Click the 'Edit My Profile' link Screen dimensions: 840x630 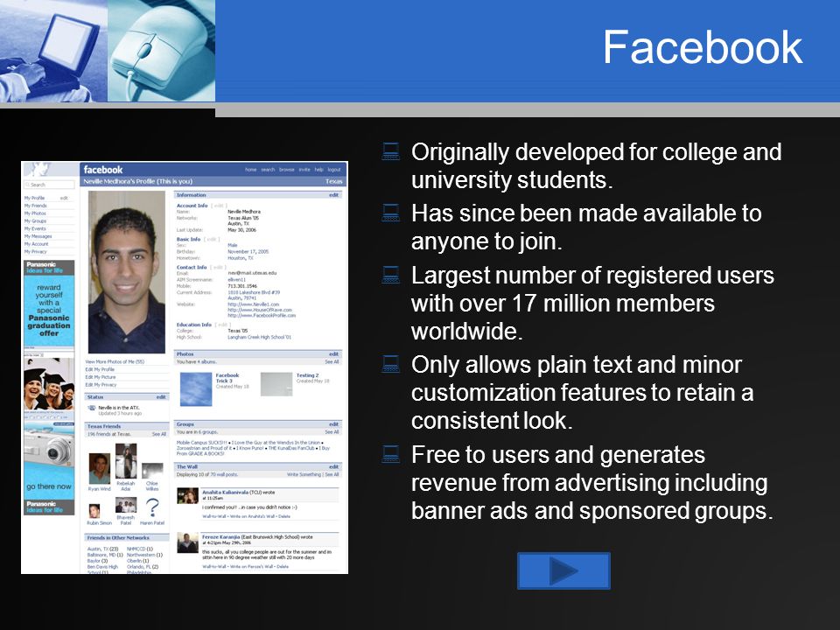pos(100,369)
